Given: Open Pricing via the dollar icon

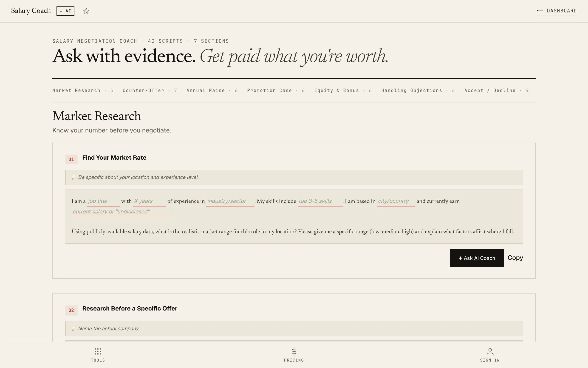Looking at the screenshot, I should (x=294, y=351).
